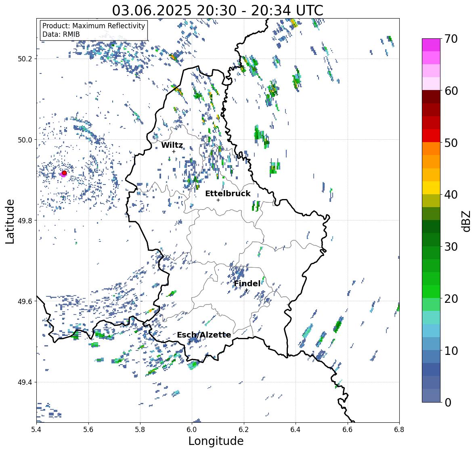Click the longitude tick label 5.4
476x451 pixels.
point(36,429)
